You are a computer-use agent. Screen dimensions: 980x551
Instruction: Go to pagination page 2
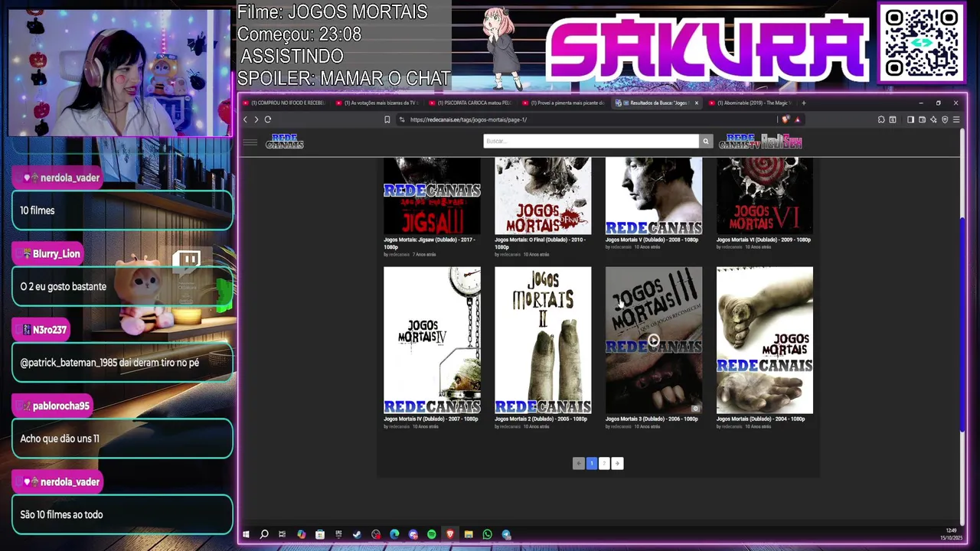[x=604, y=463]
